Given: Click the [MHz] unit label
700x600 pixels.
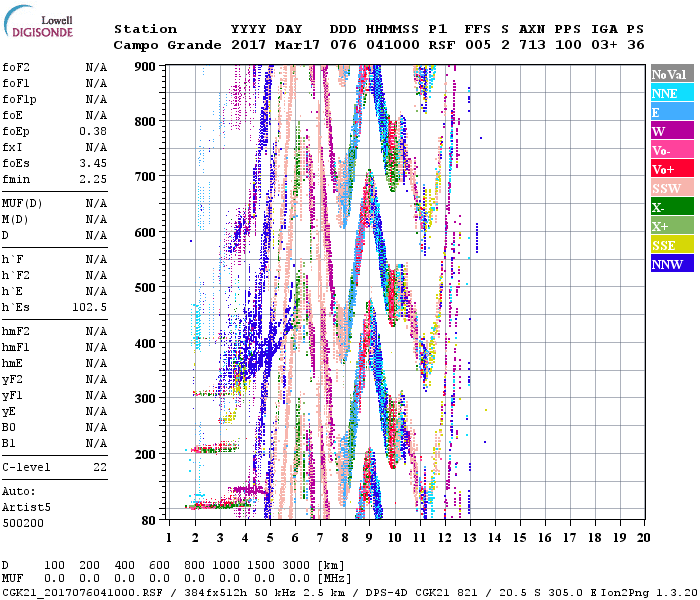Looking at the screenshot, I should (334, 579).
